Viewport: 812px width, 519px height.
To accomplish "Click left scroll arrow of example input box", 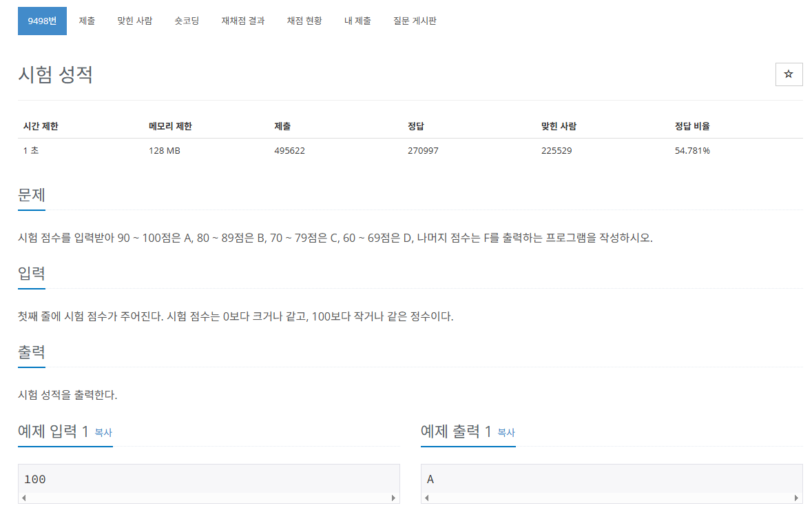I will [x=24, y=498].
